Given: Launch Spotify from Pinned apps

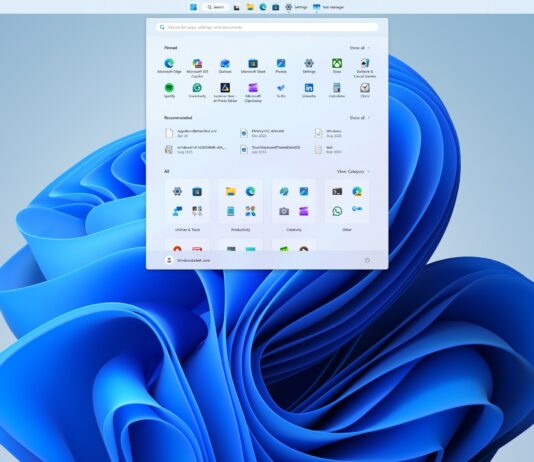Looking at the screenshot, I should pos(169,90).
